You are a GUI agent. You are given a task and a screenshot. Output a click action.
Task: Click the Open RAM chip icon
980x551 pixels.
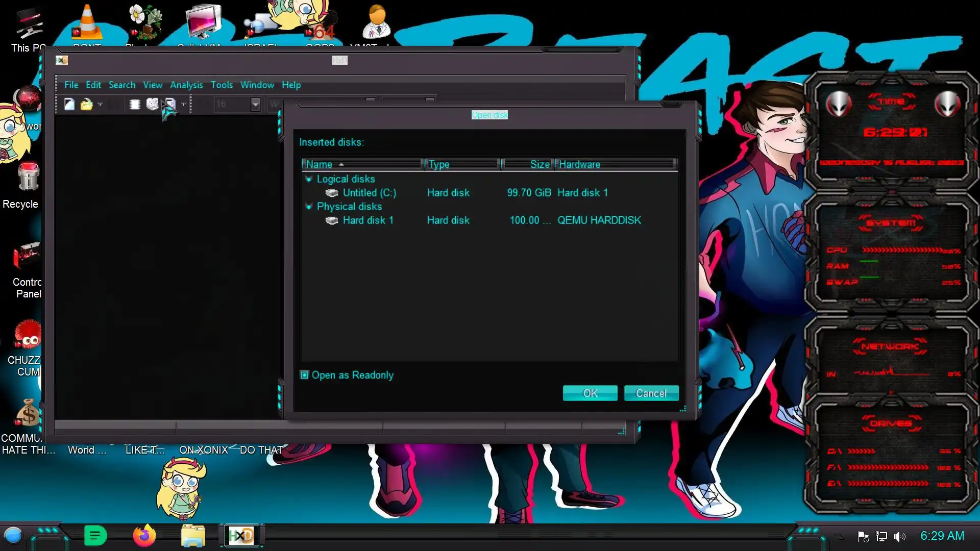pos(135,105)
